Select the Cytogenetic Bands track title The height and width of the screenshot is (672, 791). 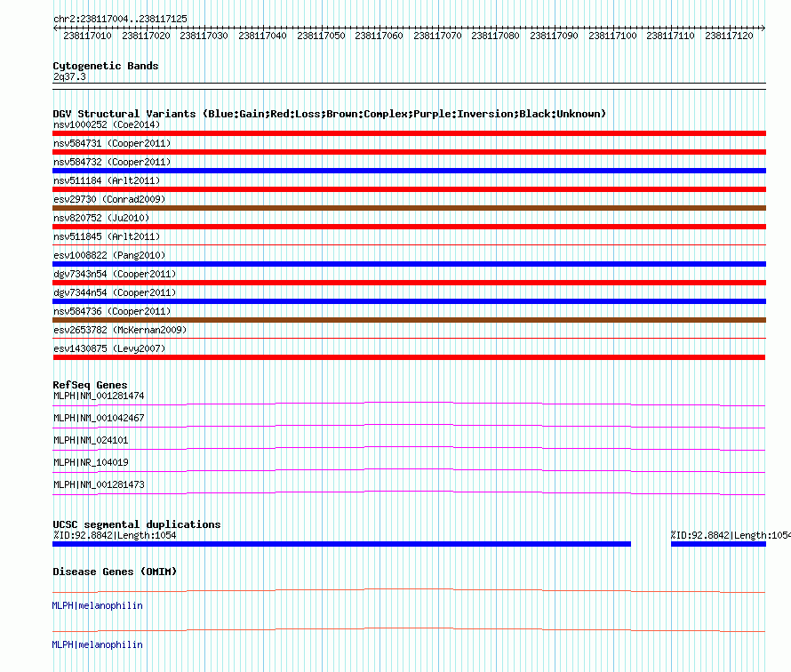106,66
